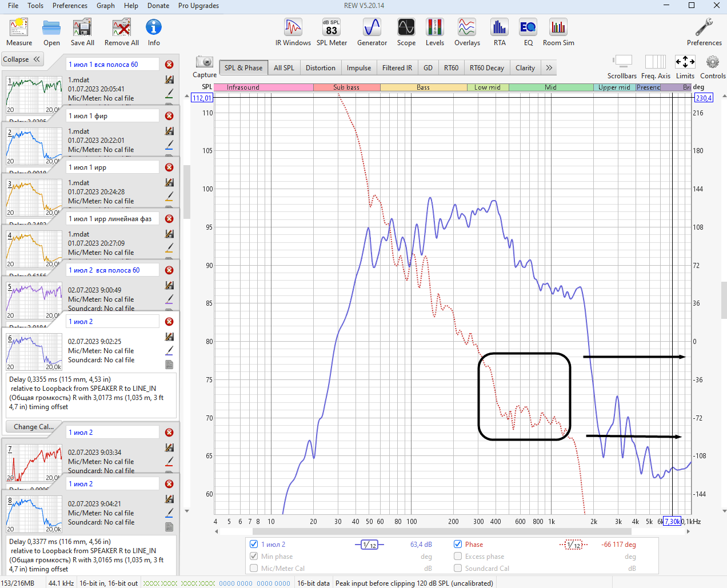Remove measurement '1 июл 1 вся полоса 60'
Viewport: 727px width, 588px height.
[169, 65]
